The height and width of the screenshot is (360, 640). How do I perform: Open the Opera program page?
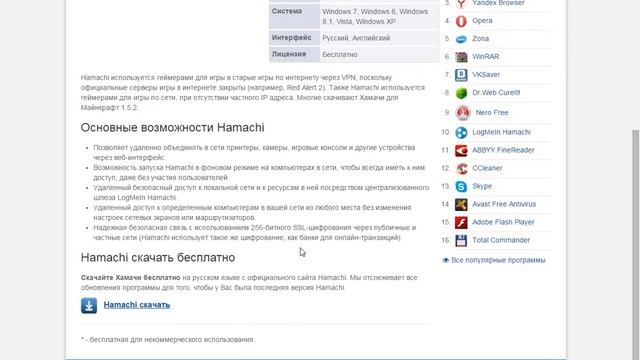tap(482, 20)
